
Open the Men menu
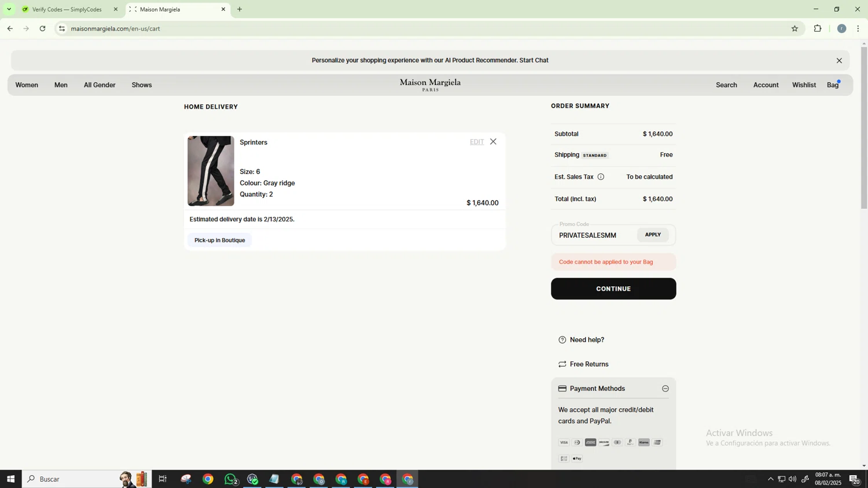61,85
